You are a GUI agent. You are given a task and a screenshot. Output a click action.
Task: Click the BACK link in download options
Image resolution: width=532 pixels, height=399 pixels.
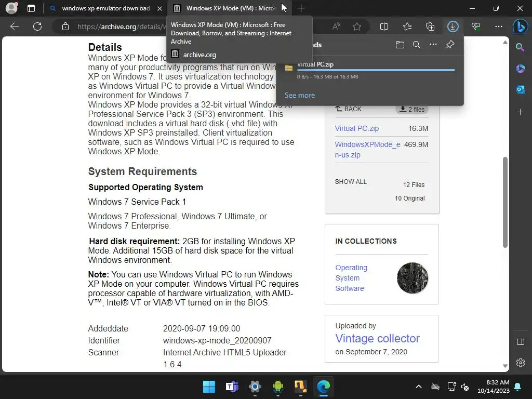[349, 109]
